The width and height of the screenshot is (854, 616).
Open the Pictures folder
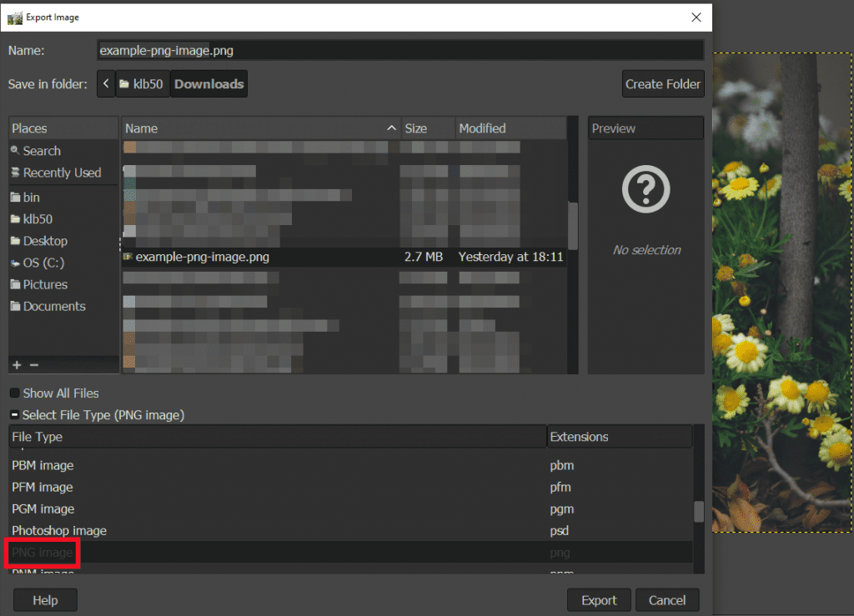[42, 284]
